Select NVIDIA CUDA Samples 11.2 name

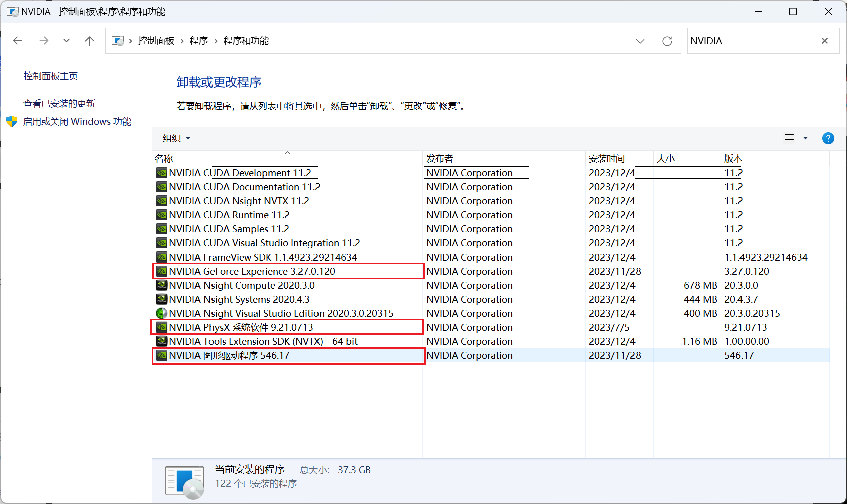229,229
